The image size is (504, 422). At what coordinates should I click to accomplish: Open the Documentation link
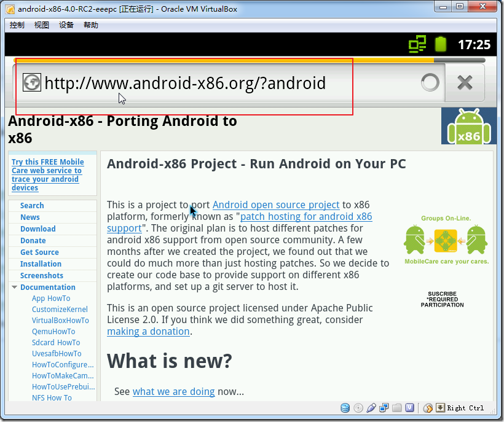[x=48, y=287]
